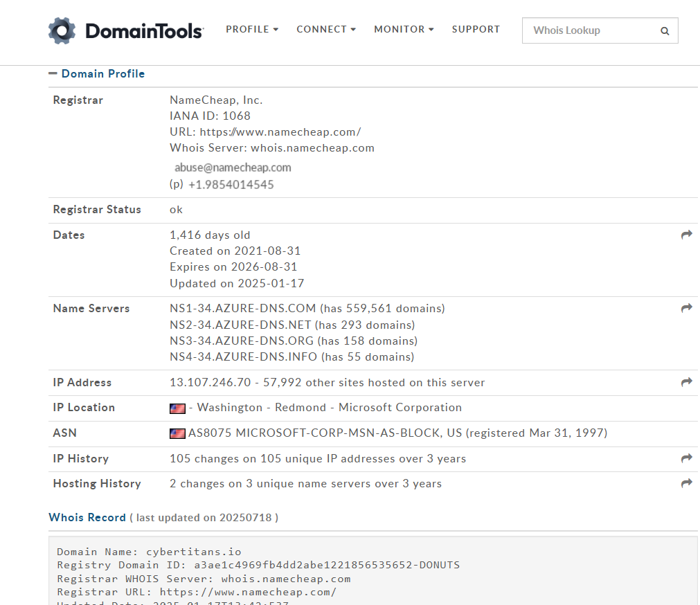Screen dimensions: 700x605
Task: Open the MONITOR dropdown menu
Action: pyautogui.click(x=404, y=30)
